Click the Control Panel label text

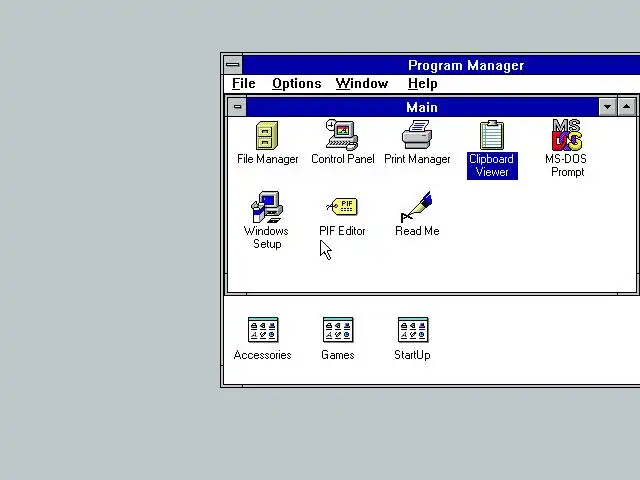pos(342,159)
